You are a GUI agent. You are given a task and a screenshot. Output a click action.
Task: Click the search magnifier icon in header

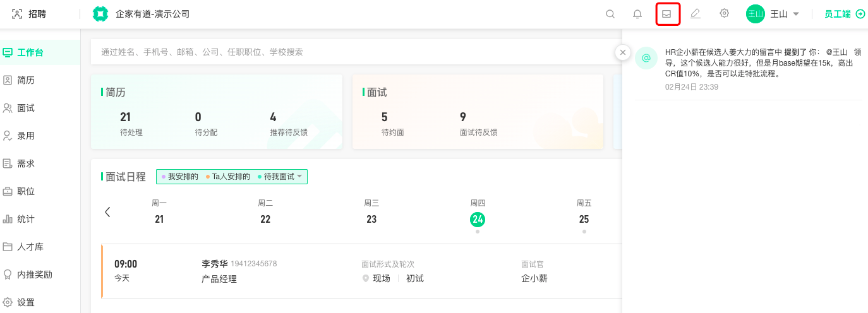pos(610,14)
